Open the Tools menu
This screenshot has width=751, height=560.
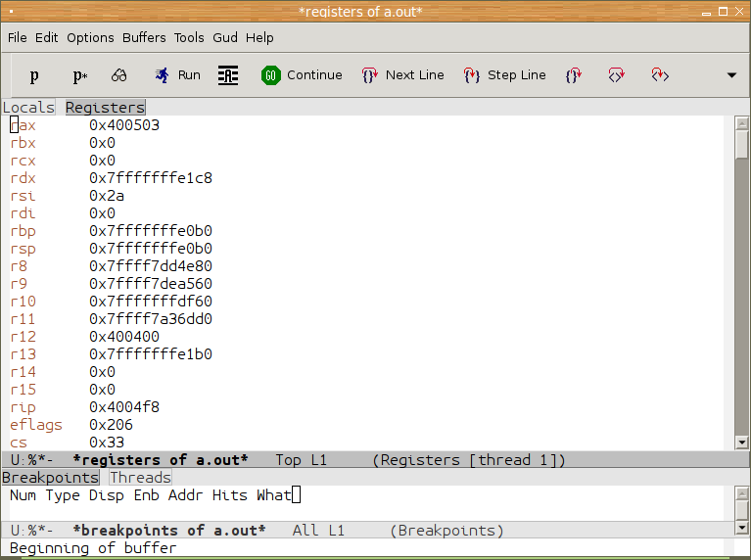(x=189, y=37)
